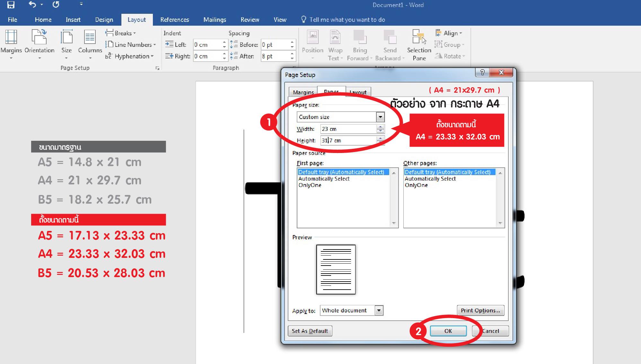
Task: Open the Rotate dropdown
Action: (450, 56)
